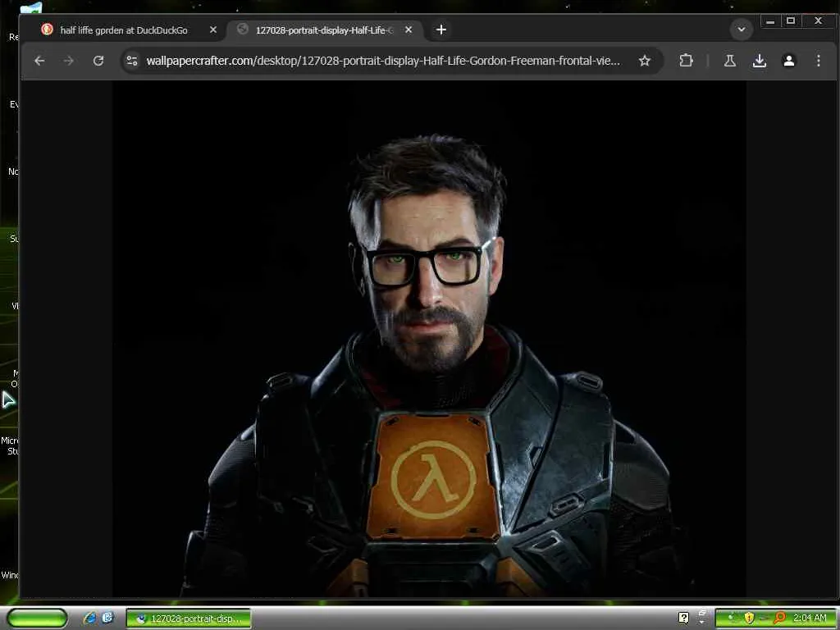The height and width of the screenshot is (630, 840).
Task: View site information icon in address bar
Action: click(132, 61)
